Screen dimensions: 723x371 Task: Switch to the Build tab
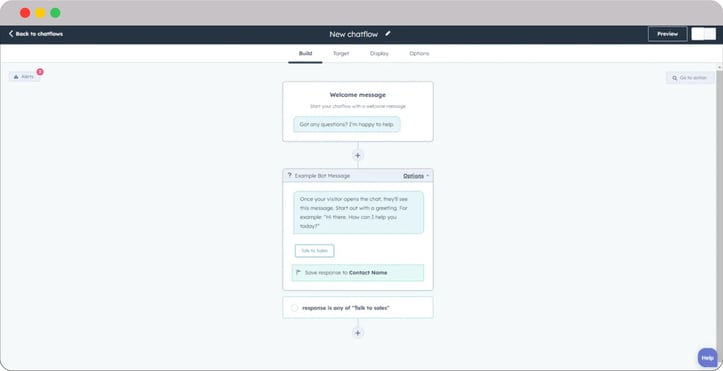tap(305, 53)
